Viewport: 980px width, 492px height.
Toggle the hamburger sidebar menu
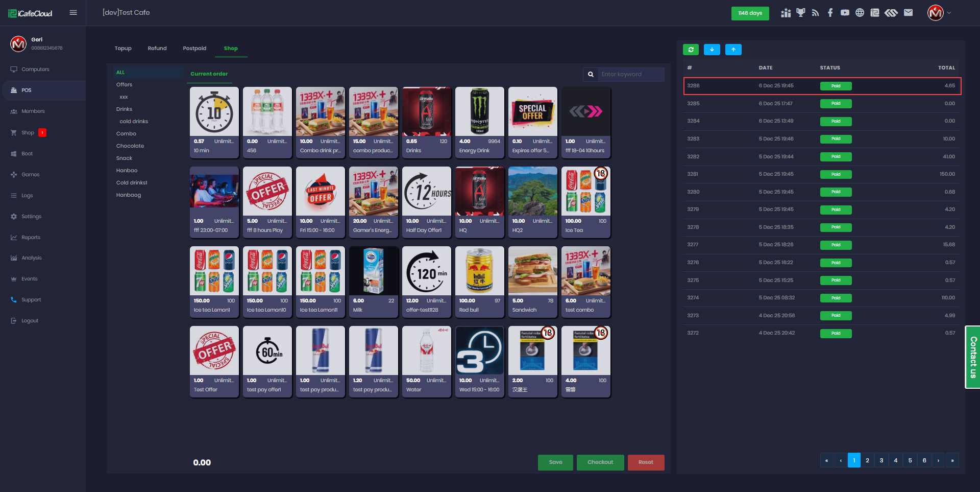coord(73,13)
